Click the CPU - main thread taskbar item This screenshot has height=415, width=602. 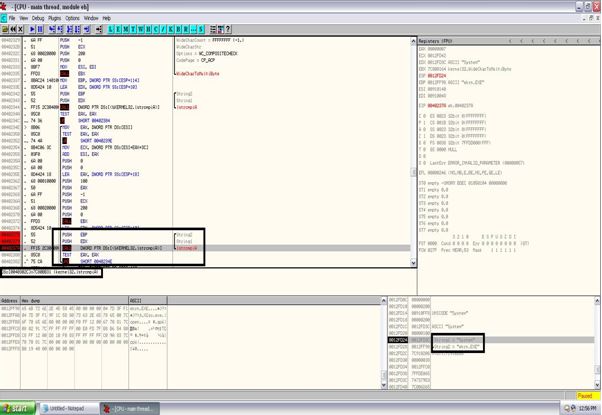coord(130,408)
